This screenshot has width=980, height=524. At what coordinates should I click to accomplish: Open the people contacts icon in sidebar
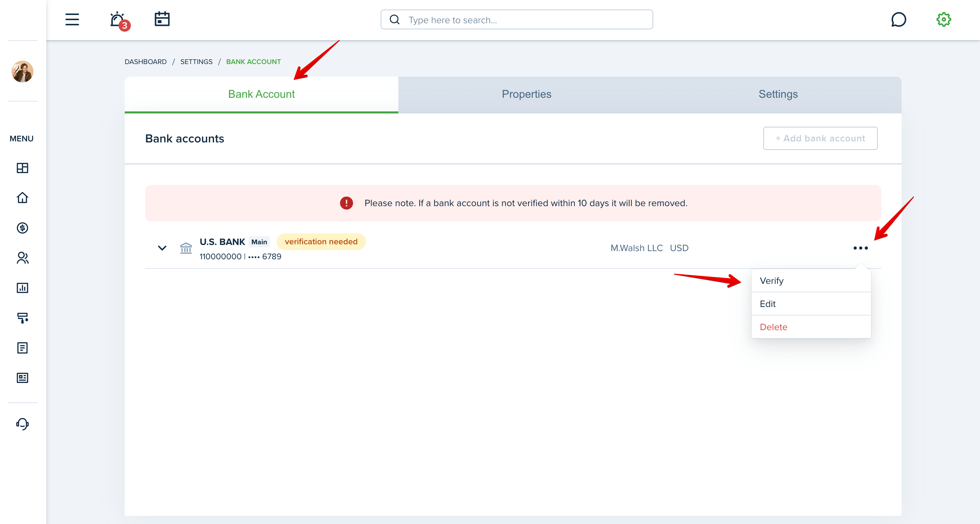coord(22,258)
